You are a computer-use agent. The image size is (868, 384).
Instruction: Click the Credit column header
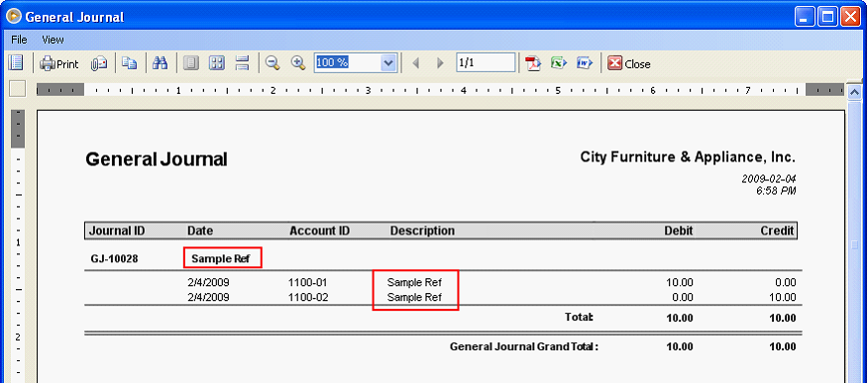777,231
